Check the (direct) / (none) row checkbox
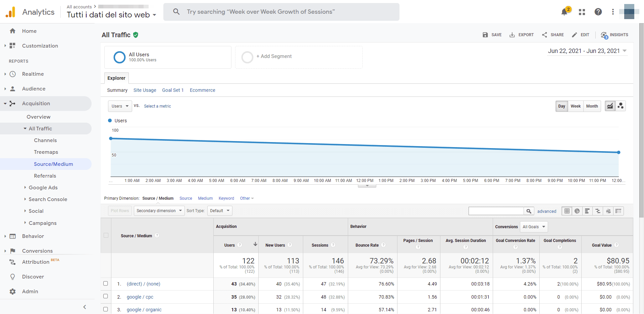This screenshot has height=314, width=644. pos(106,284)
